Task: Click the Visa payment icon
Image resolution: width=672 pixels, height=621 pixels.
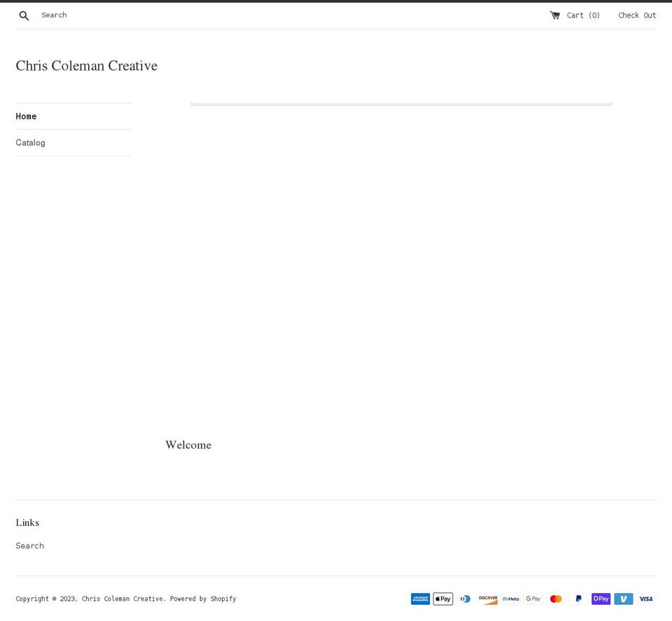Action: [646, 599]
